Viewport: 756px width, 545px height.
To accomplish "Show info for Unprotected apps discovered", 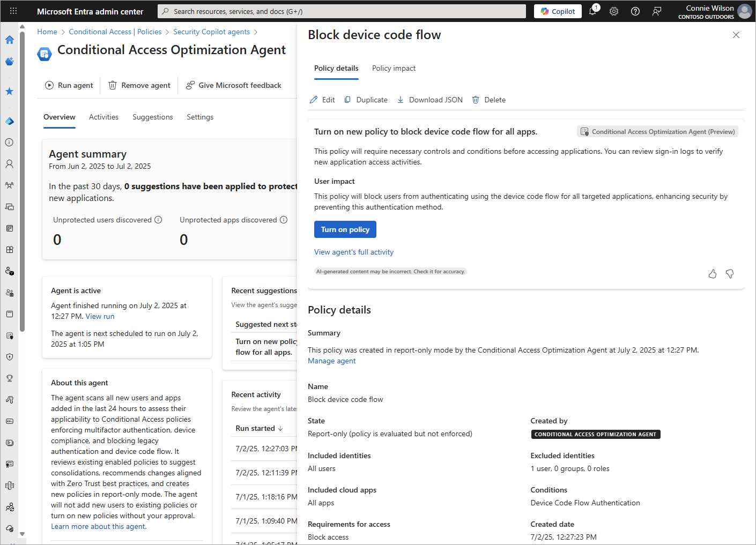I will tap(284, 220).
